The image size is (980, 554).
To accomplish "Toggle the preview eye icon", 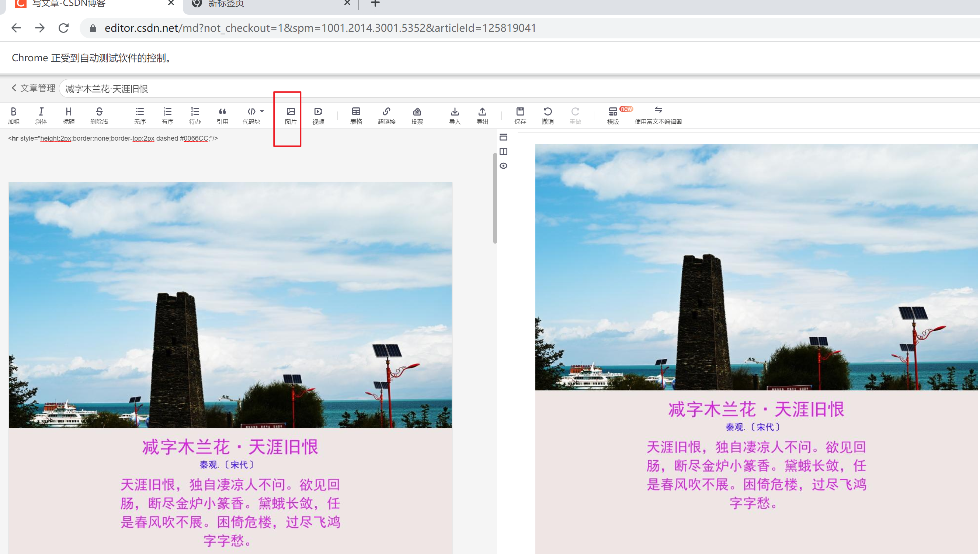I will tap(504, 166).
